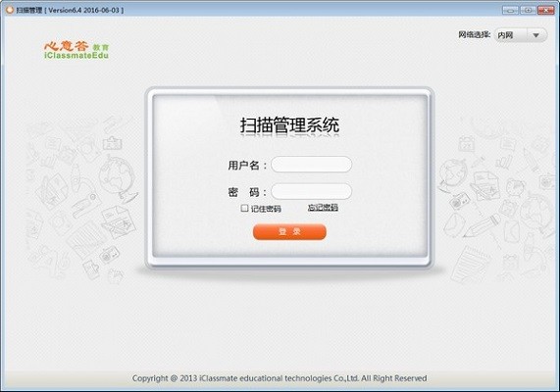Enable the 记住密码 remember password checkbox
This screenshot has width=560, height=392.
point(244,208)
